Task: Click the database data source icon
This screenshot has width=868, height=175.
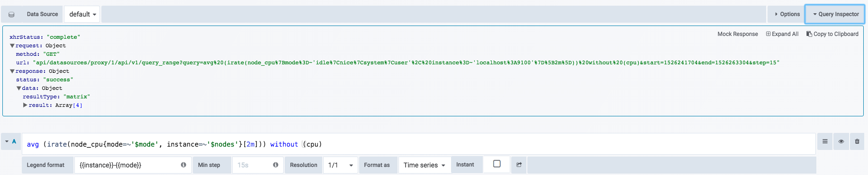Action: 11,15
